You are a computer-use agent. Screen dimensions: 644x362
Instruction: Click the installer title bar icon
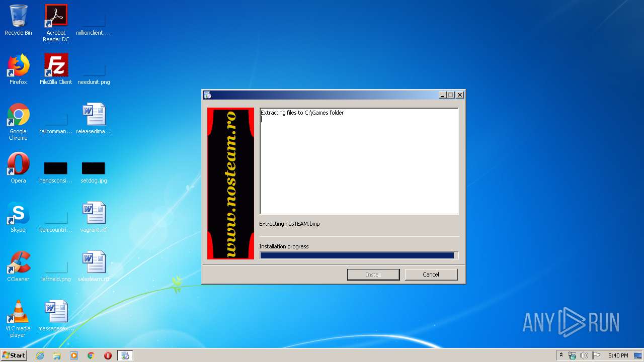[x=208, y=95]
